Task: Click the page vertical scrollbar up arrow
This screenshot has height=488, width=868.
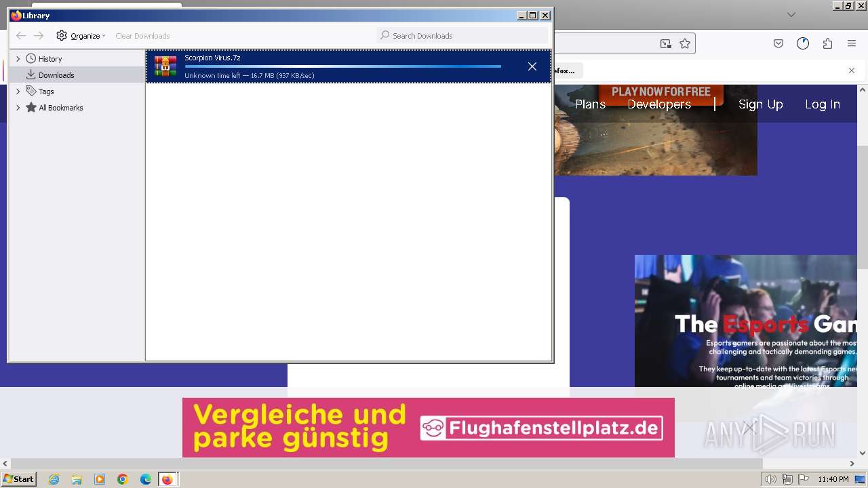Action: (x=863, y=89)
